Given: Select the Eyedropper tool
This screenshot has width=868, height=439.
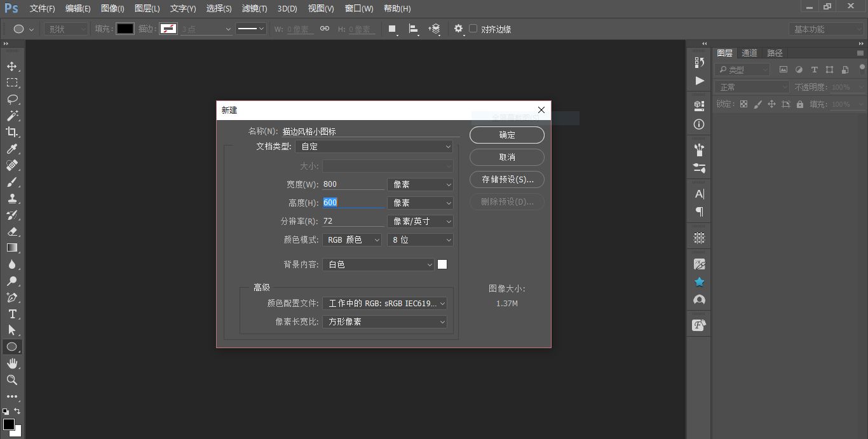Looking at the screenshot, I should [x=12, y=149].
